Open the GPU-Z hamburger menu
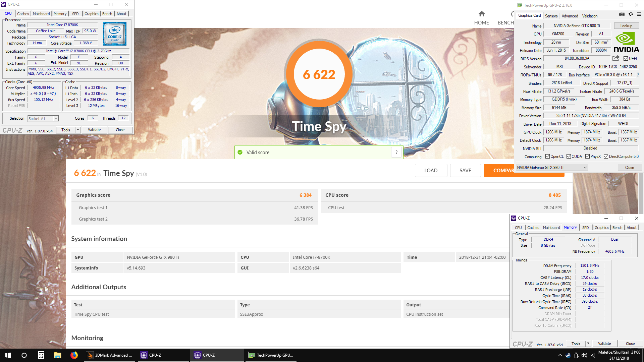The image size is (644, 362). 639,14
